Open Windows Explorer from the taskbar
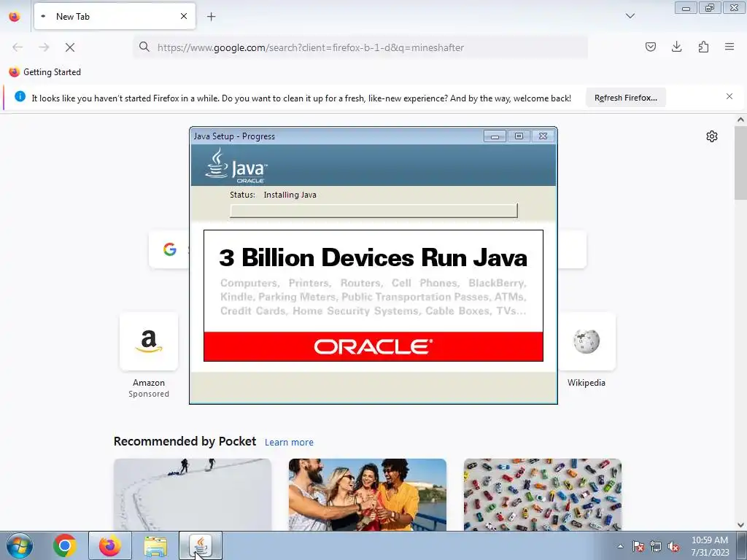This screenshot has height=560, width=747. [155, 545]
